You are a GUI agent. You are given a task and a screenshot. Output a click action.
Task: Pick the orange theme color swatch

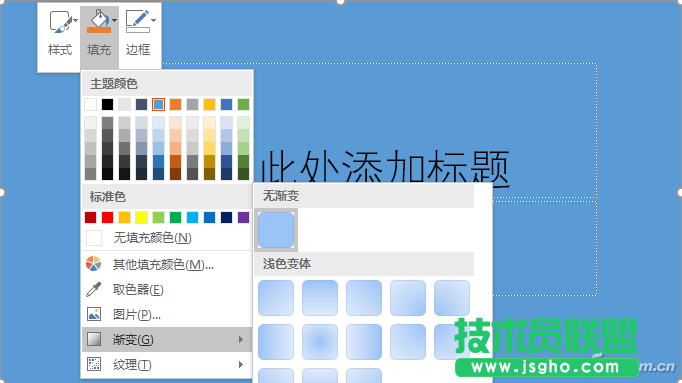[175, 104]
